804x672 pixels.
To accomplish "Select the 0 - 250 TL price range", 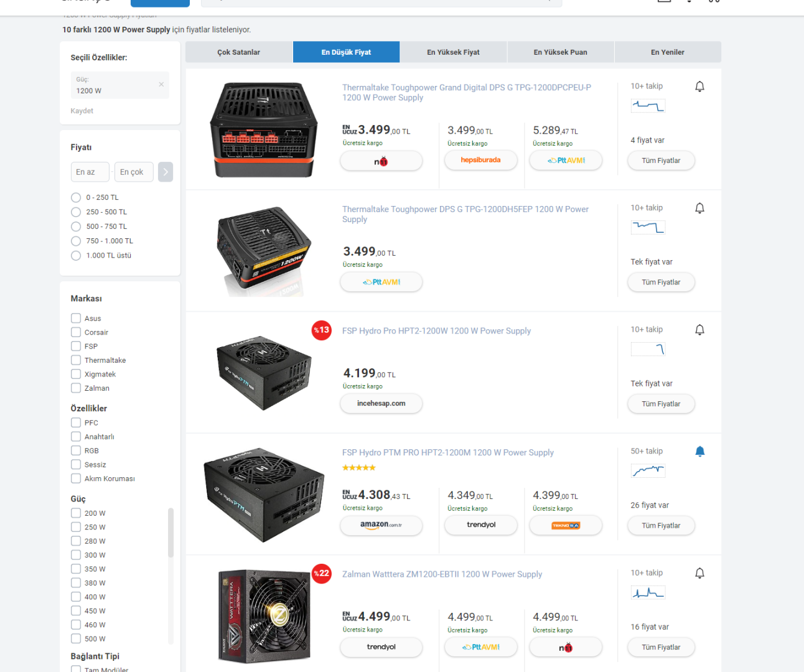I will [x=76, y=197].
